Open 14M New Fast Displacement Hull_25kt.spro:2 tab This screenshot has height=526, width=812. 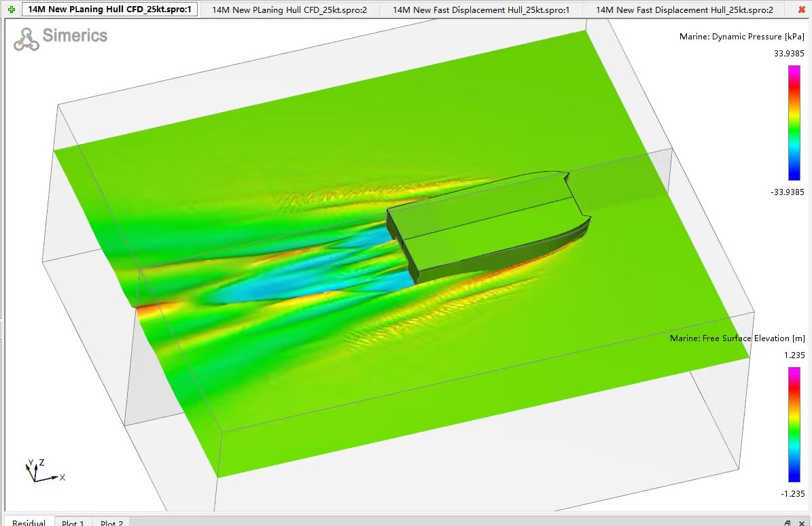(685, 10)
